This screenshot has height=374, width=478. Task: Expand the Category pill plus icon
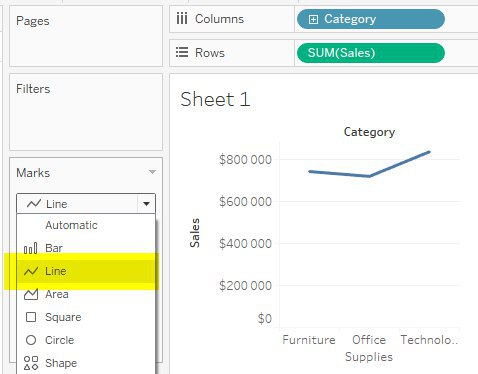pos(313,19)
